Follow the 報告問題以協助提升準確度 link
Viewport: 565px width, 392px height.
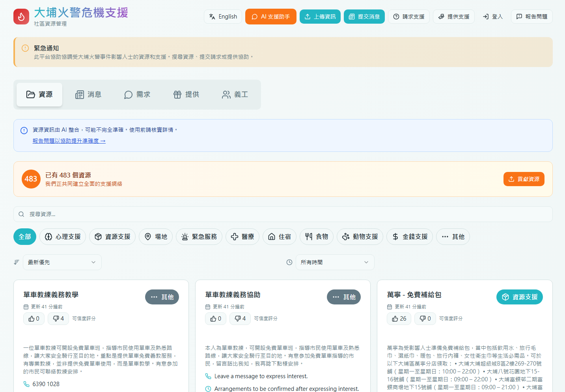click(69, 141)
